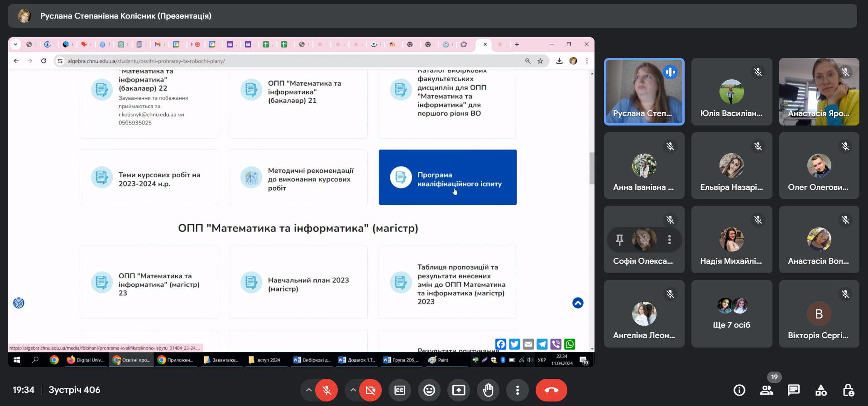Open Paint from the taskbar
The width and height of the screenshot is (868, 406).
[438, 360]
